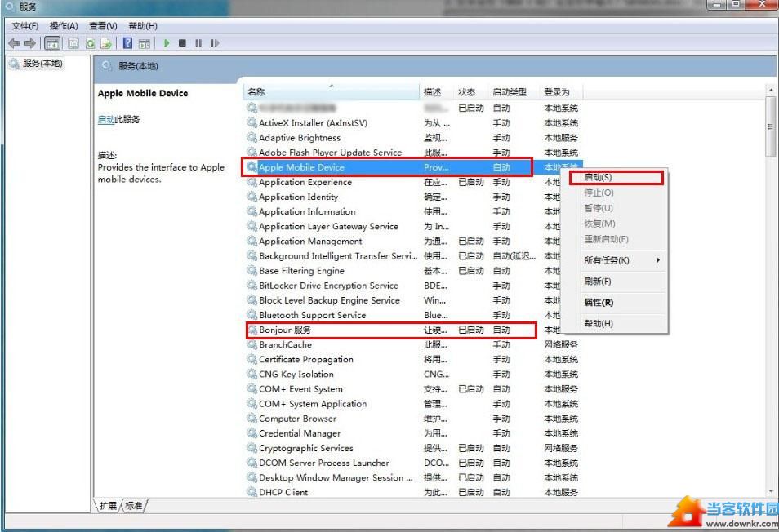Start the service with the green play icon

[x=167, y=43]
